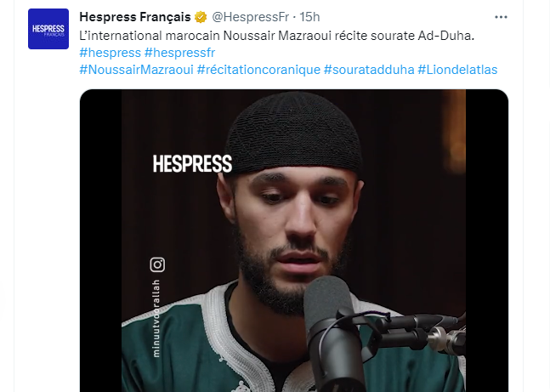This screenshot has width=550, height=392.
Task: Click the tweet text about Noussair Mazraoui
Action: [277, 36]
